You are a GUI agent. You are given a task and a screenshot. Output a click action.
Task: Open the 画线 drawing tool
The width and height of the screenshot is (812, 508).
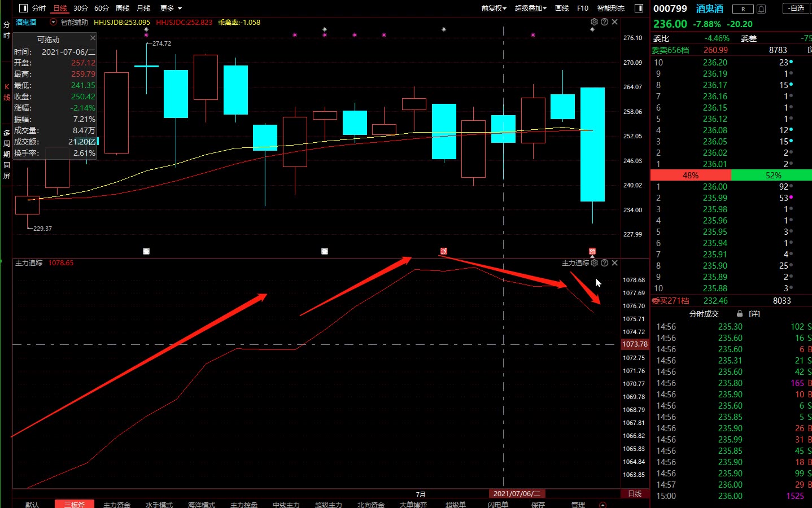point(562,8)
